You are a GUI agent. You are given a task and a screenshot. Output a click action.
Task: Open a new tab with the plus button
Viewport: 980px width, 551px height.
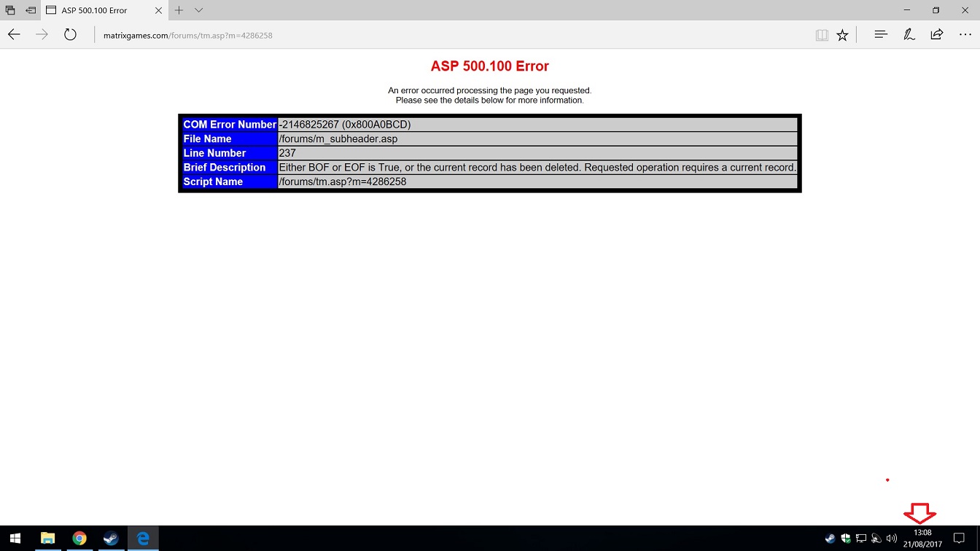pyautogui.click(x=179, y=10)
